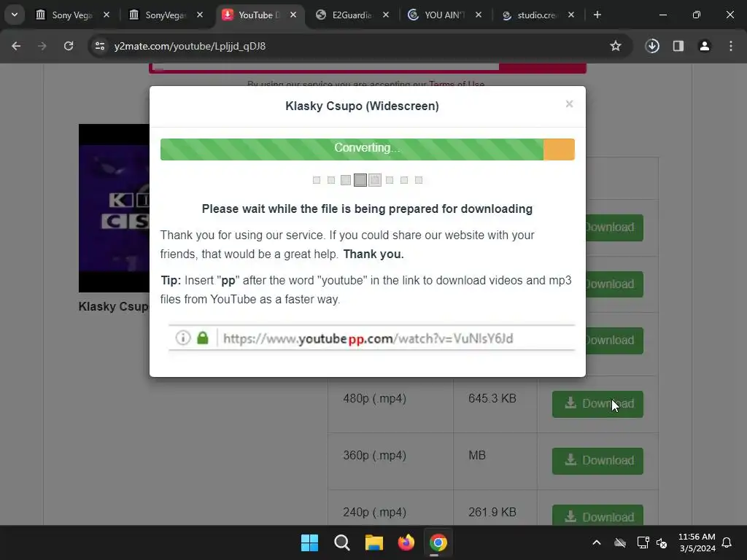Close the first Sony Vegas tab
The width and height of the screenshot is (747, 560).
107,15
